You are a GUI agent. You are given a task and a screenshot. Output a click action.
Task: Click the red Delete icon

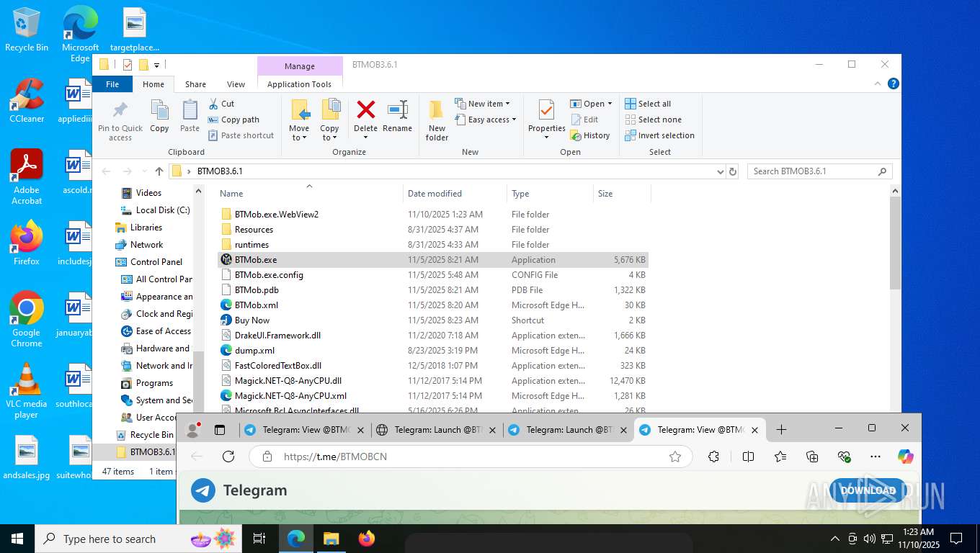[366, 110]
